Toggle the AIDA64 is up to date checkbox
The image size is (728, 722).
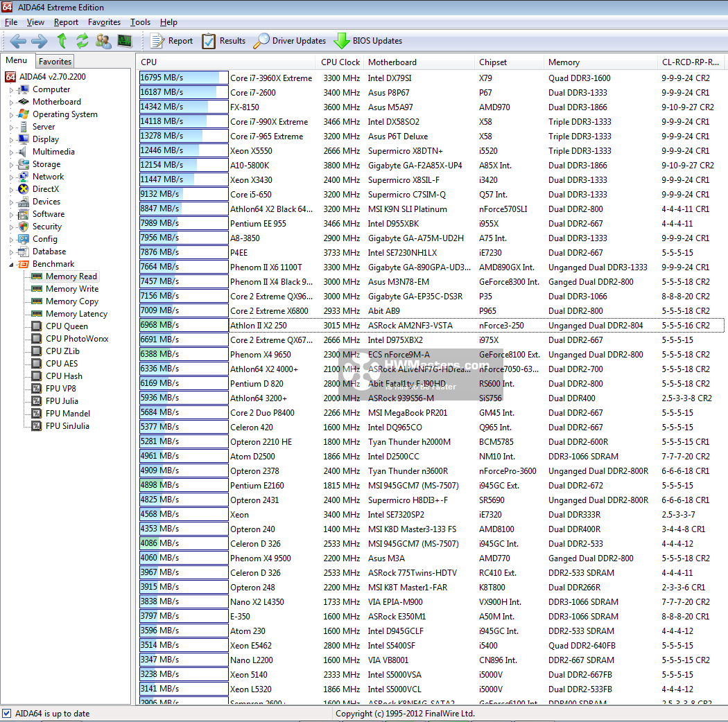pos(7,713)
